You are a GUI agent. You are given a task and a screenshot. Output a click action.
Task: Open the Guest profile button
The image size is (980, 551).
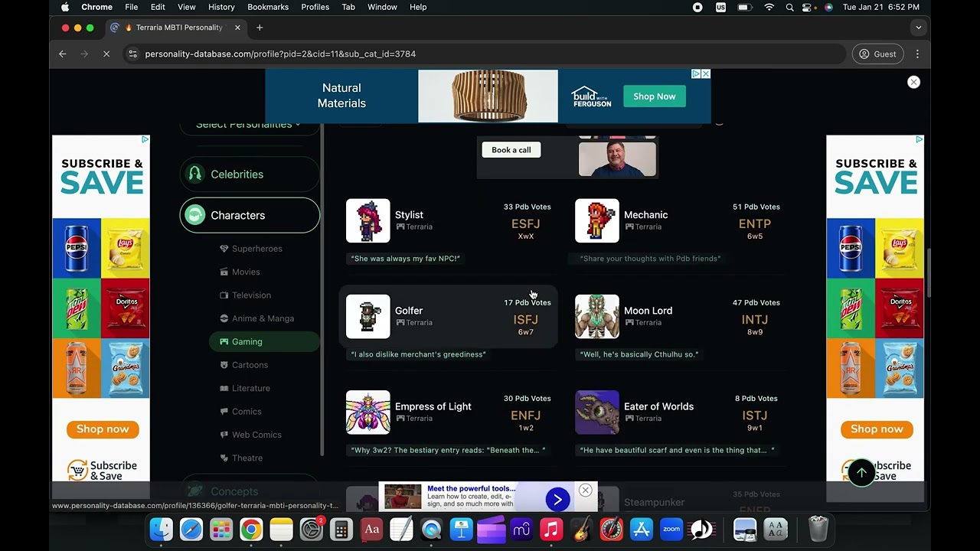(877, 54)
